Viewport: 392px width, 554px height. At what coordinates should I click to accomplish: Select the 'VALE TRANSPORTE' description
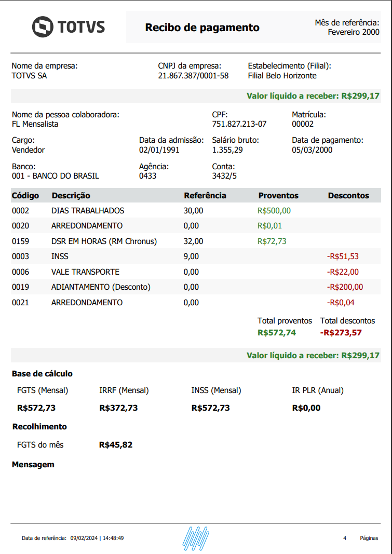coord(86,272)
